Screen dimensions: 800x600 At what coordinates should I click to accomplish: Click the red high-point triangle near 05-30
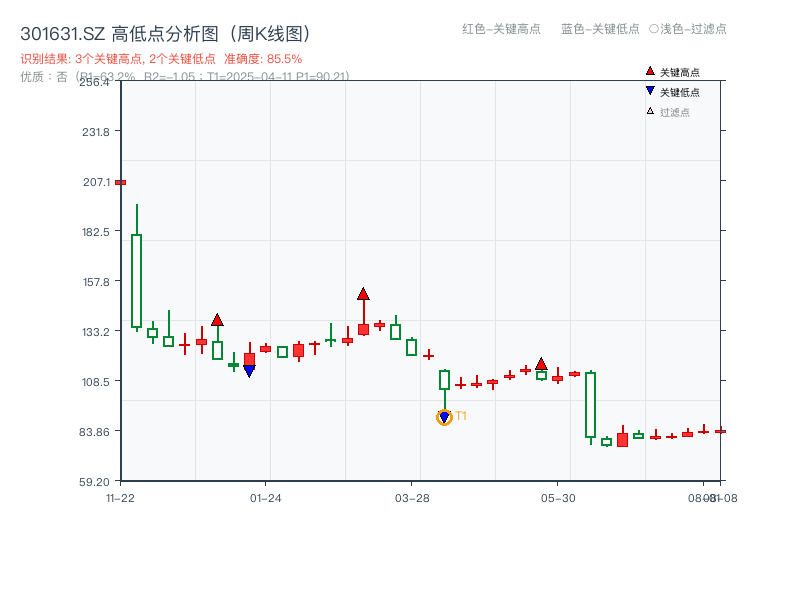541,363
